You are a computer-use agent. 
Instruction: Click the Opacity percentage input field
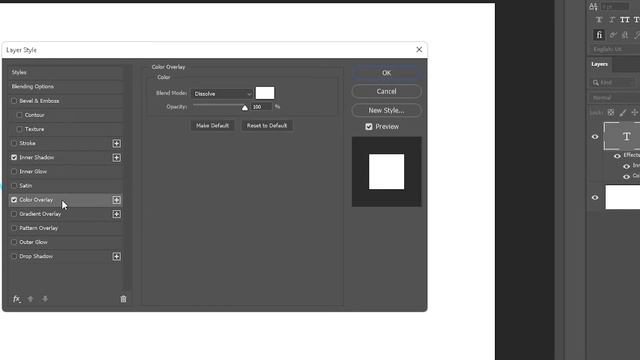pos(261,107)
